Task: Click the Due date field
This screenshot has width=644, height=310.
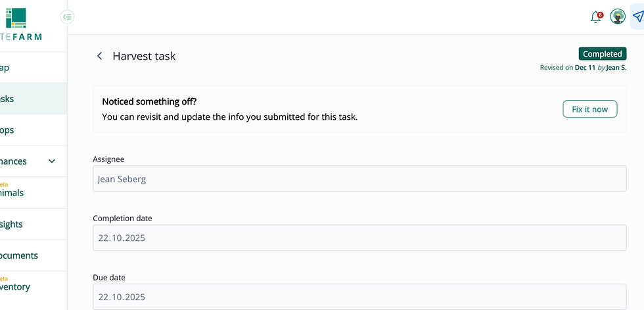Action: click(x=359, y=297)
